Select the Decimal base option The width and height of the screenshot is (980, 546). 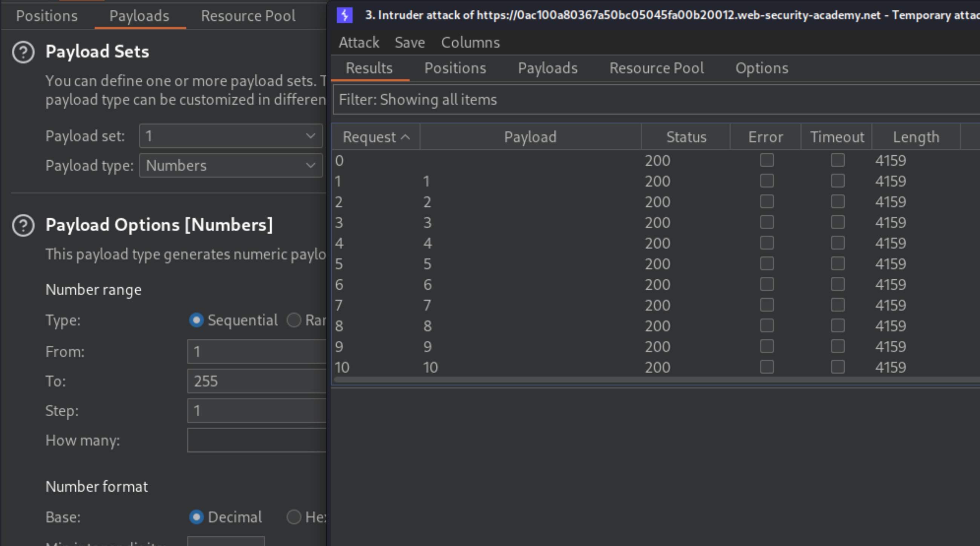tap(197, 517)
